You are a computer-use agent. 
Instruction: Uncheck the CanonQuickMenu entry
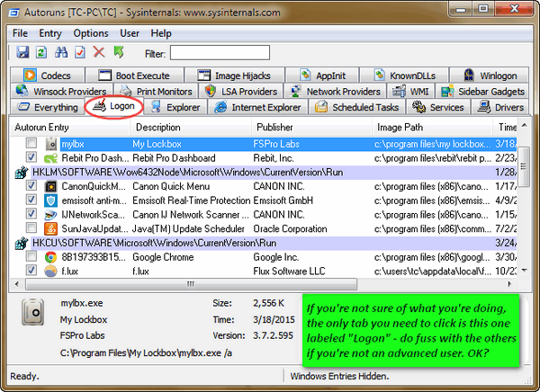pos(31,185)
